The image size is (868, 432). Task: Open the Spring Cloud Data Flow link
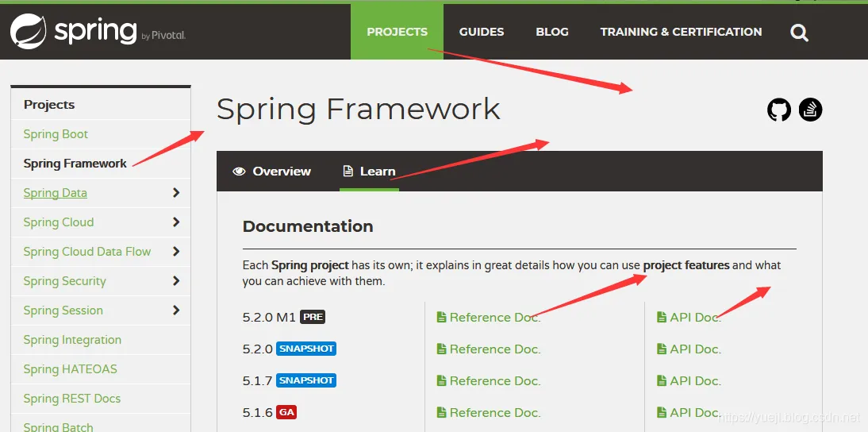coord(87,252)
